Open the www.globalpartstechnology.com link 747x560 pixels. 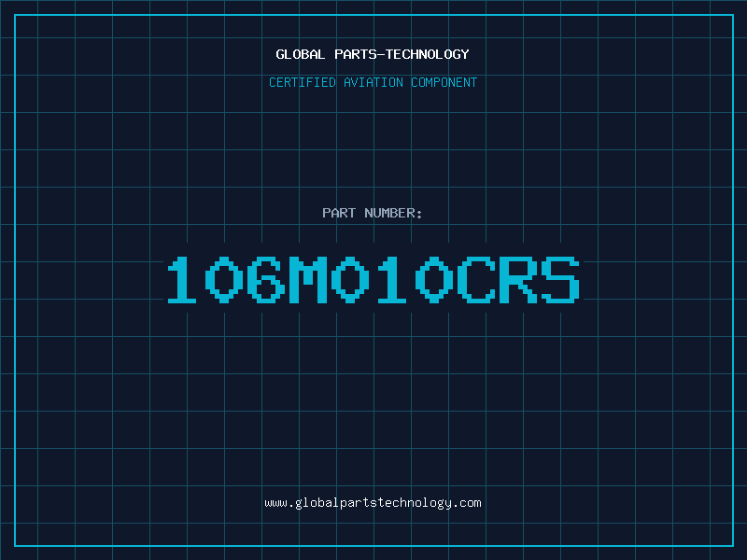pyautogui.click(x=373, y=503)
